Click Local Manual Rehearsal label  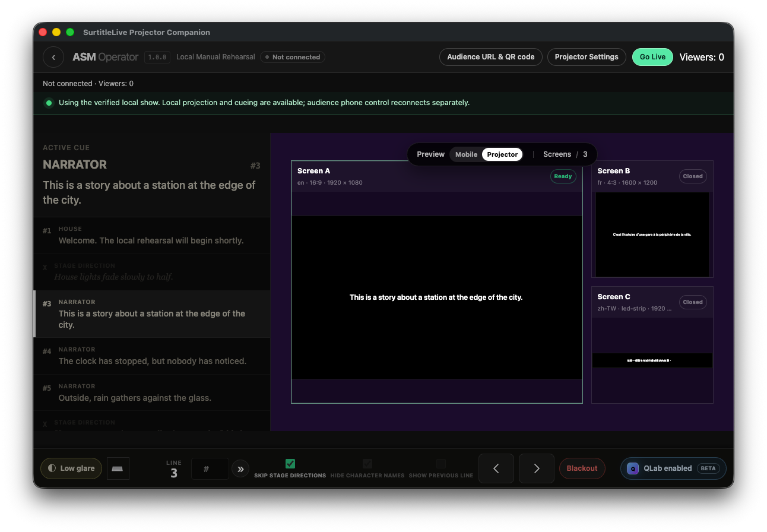[x=215, y=57]
